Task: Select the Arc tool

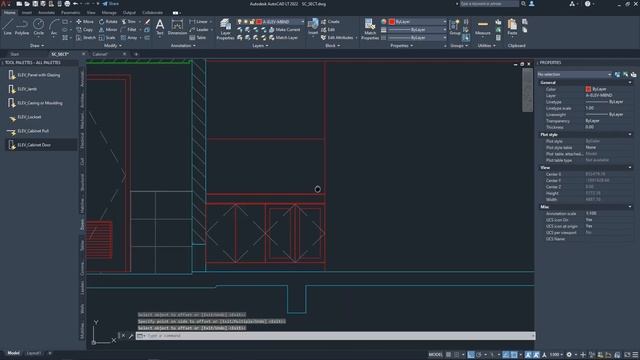Action: click(53, 27)
